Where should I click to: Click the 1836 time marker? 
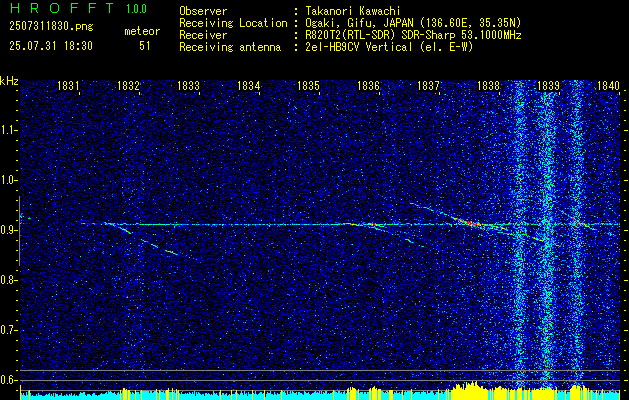click(x=368, y=86)
